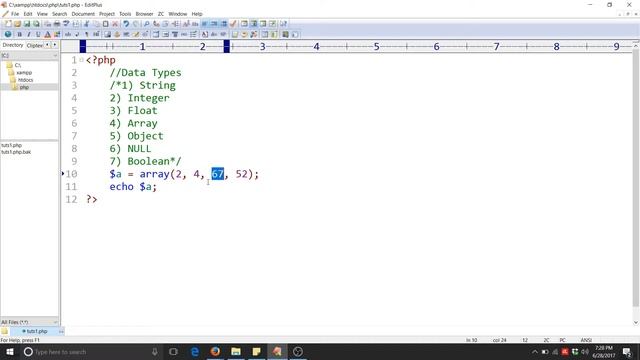640x360 pixels.
Task: Open the Edit menu
Action: point(28,14)
